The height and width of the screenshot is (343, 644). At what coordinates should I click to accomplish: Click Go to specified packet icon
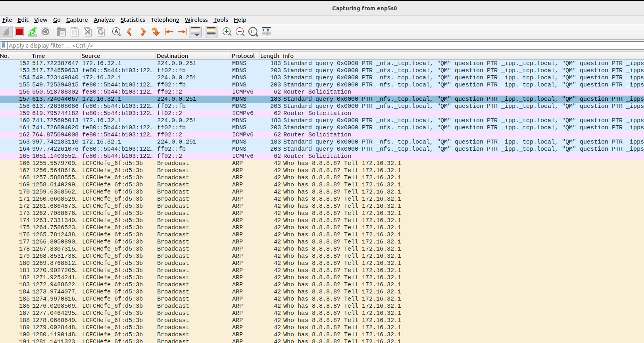(x=156, y=32)
